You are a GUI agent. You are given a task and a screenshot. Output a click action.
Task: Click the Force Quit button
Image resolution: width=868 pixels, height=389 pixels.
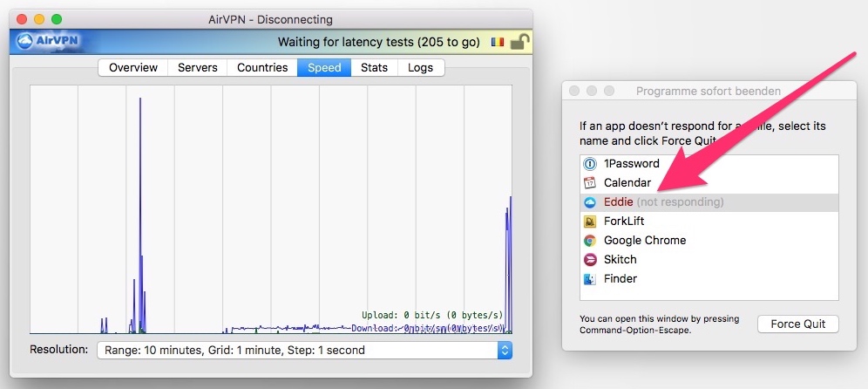click(797, 324)
